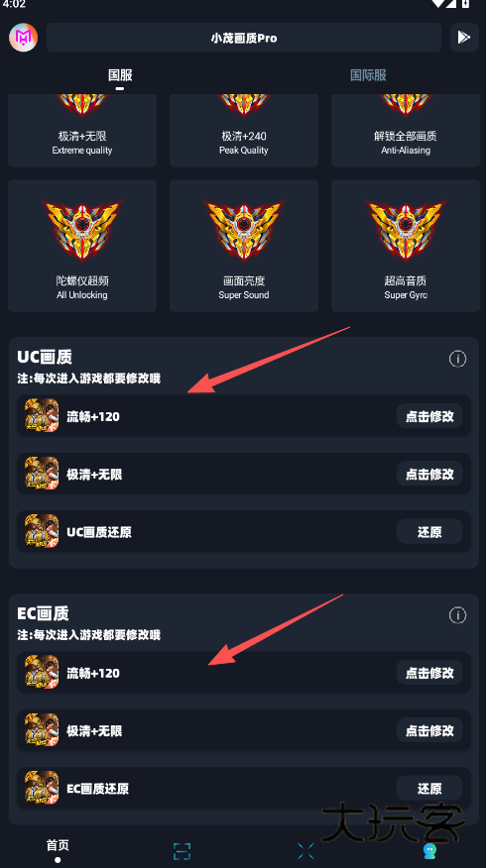This screenshot has height=868, width=486.
Task: Open the blue chat bubble icon in bottom bar
Action: 429,851
